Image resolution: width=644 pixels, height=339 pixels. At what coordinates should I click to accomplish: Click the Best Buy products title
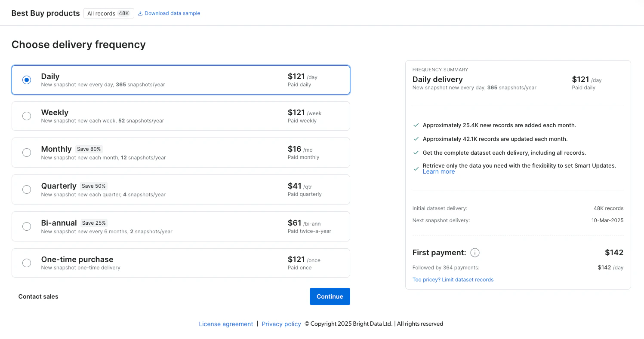[46, 13]
